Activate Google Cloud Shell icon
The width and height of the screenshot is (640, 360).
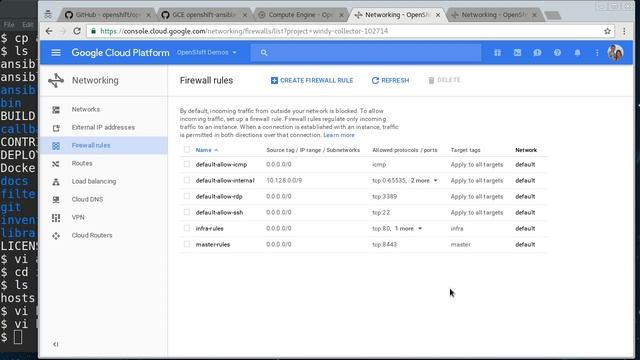tap(517, 53)
